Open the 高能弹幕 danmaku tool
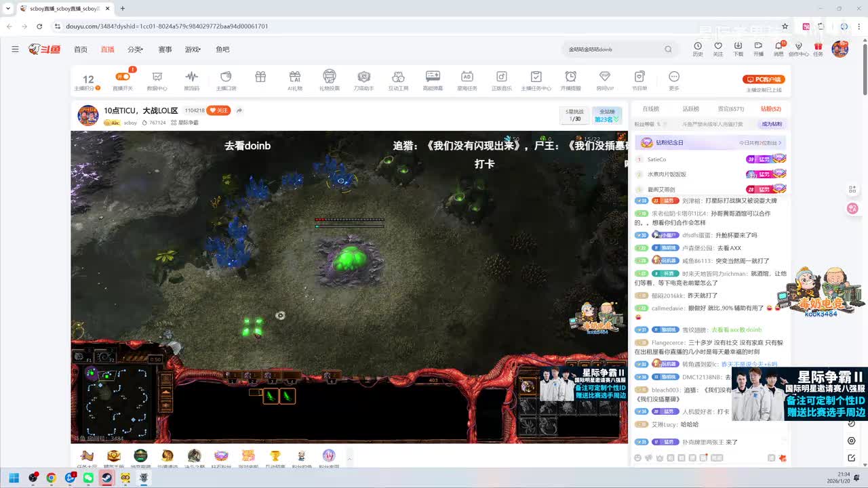 point(433,81)
